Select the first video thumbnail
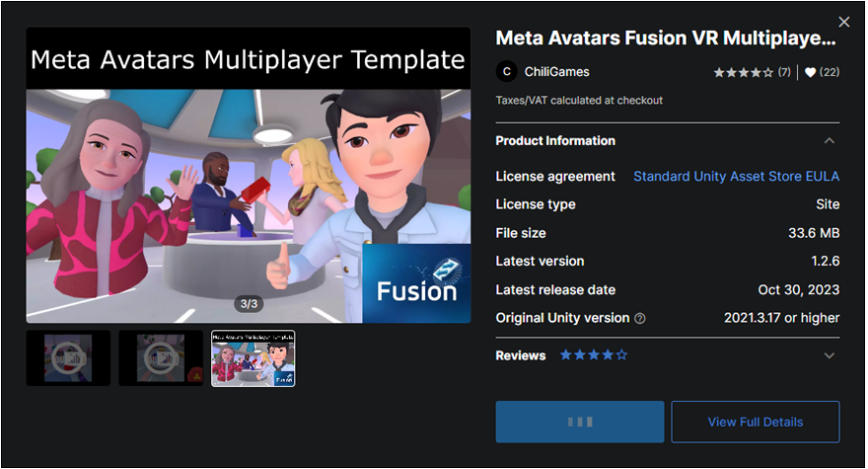The image size is (868, 469). 68,358
